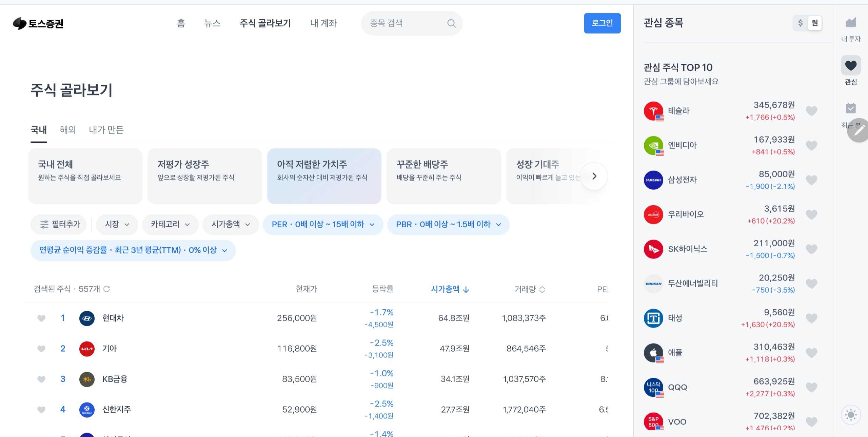The width and height of the screenshot is (868, 437).
Task: Toggle heart favorite for 기아 row
Action: tap(41, 349)
